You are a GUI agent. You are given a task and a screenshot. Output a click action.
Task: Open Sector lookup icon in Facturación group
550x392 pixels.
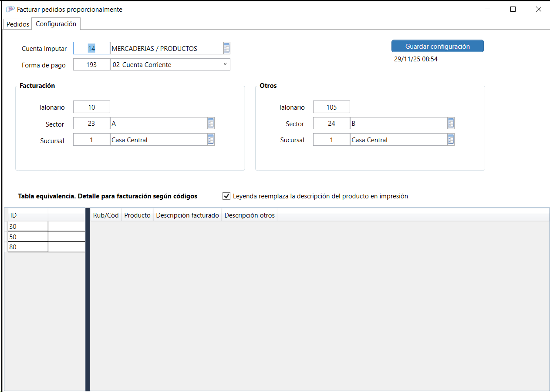(211, 124)
